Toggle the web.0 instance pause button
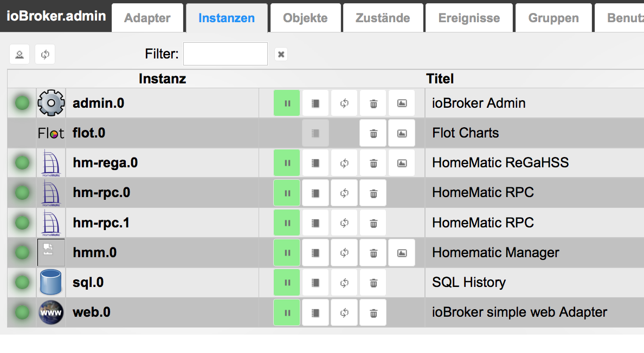This screenshot has height=353, width=644. click(287, 312)
